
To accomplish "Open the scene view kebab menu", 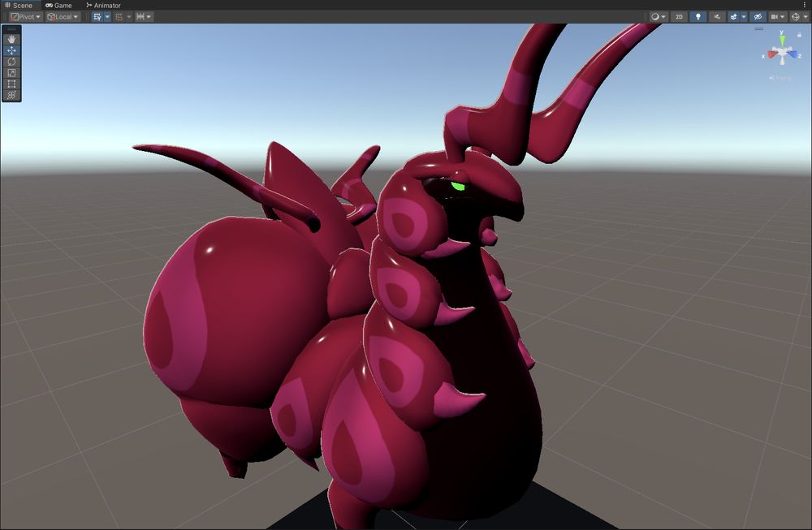I will [x=804, y=5].
